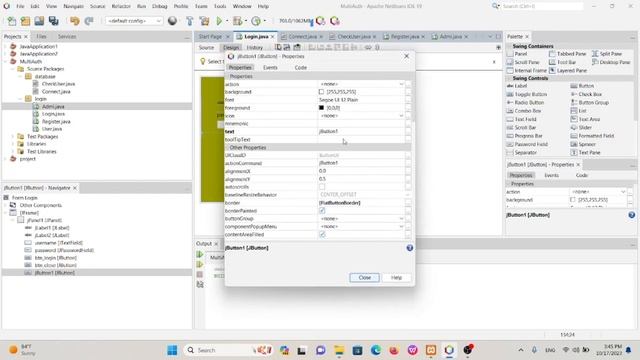Screen dimensions: 640x360
Task: Click the Open Project toolbar icon
Action: [39, 21]
